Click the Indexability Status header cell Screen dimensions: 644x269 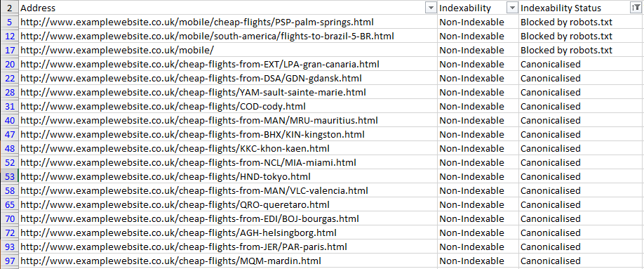point(581,8)
